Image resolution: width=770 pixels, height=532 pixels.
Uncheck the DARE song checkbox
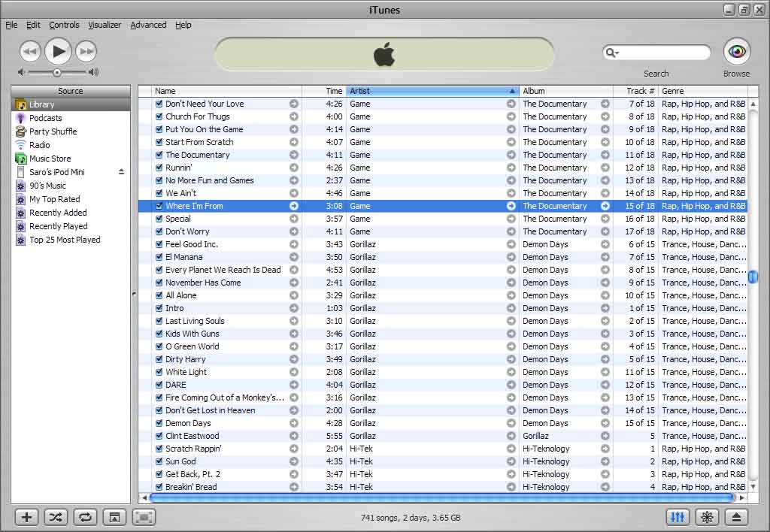pyautogui.click(x=159, y=385)
